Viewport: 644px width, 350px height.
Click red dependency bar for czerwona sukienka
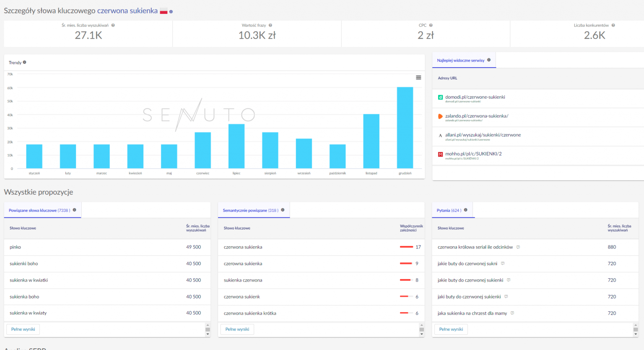coord(407,247)
